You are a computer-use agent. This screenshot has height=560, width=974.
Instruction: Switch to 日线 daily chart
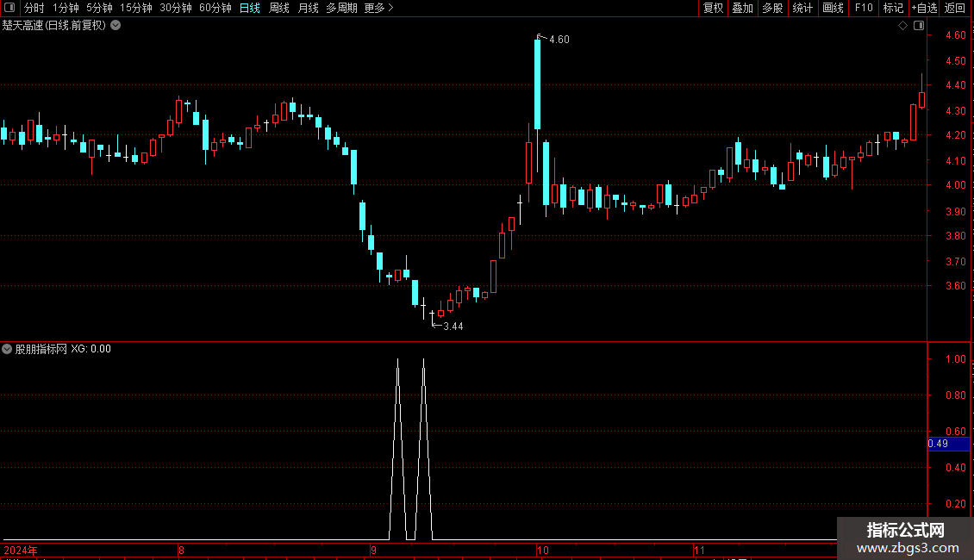250,8
